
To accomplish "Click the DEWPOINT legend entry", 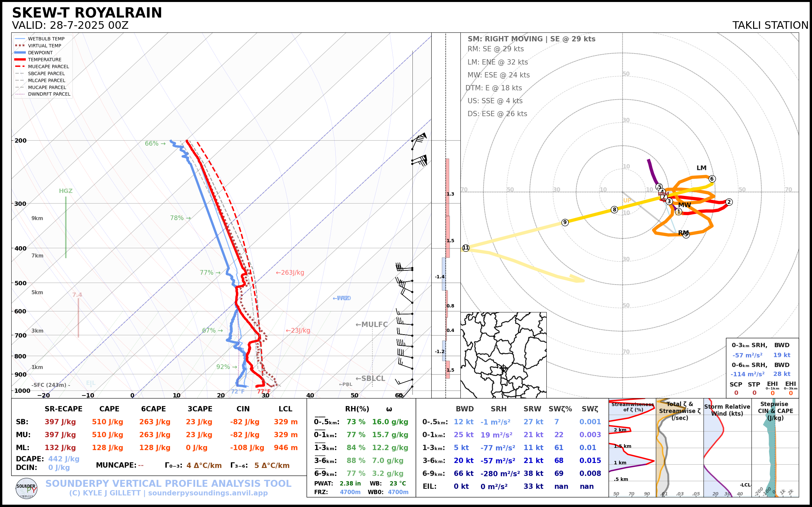I will click(x=40, y=53).
